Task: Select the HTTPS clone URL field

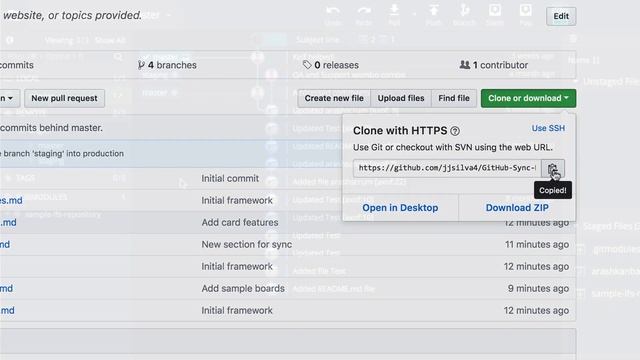Action: tap(447, 168)
